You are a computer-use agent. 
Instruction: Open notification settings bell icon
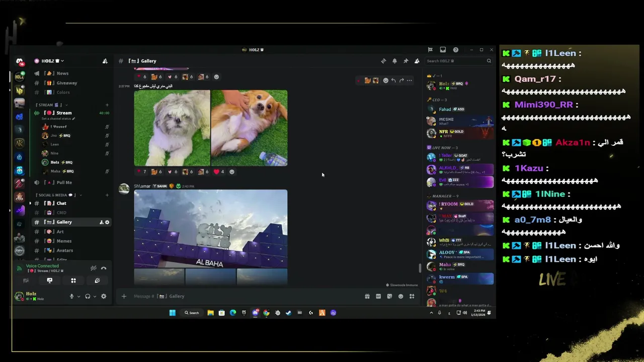tap(394, 61)
